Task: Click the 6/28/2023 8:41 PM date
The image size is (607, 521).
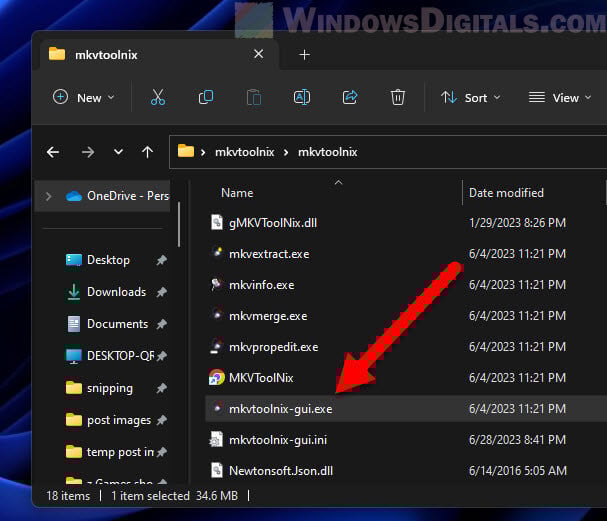Action: click(x=517, y=440)
